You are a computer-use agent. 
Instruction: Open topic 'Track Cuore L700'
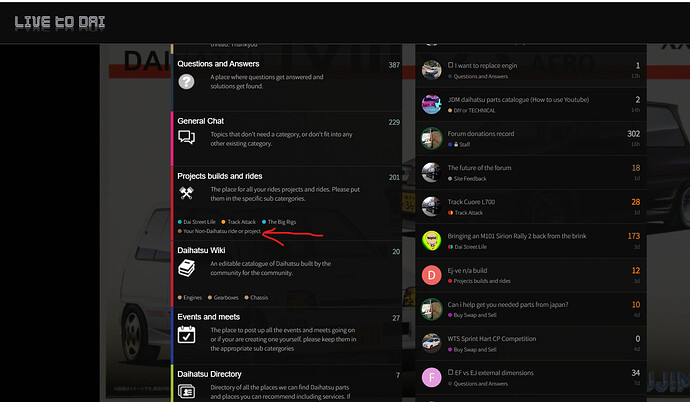471,202
